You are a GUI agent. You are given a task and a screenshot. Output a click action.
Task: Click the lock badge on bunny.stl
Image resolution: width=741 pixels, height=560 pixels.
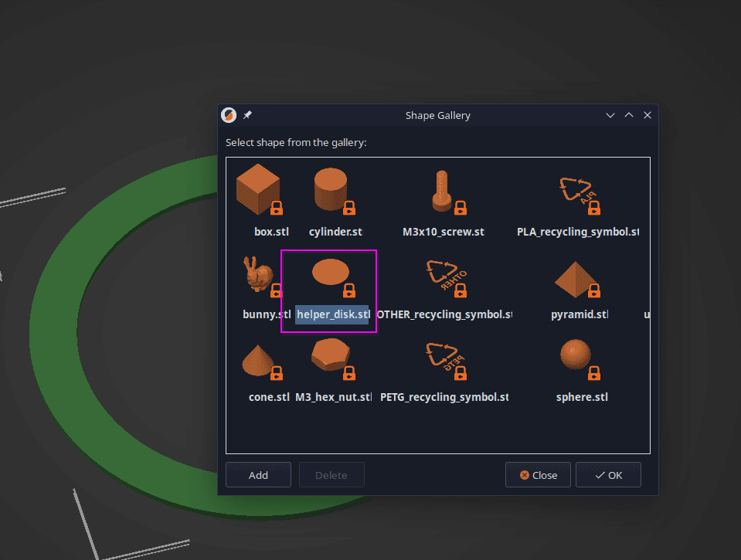(277, 290)
